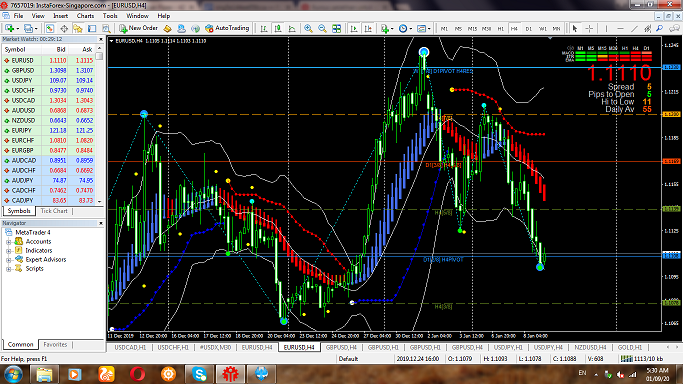
Task: Zoom in on the chart
Action: pos(308,28)
